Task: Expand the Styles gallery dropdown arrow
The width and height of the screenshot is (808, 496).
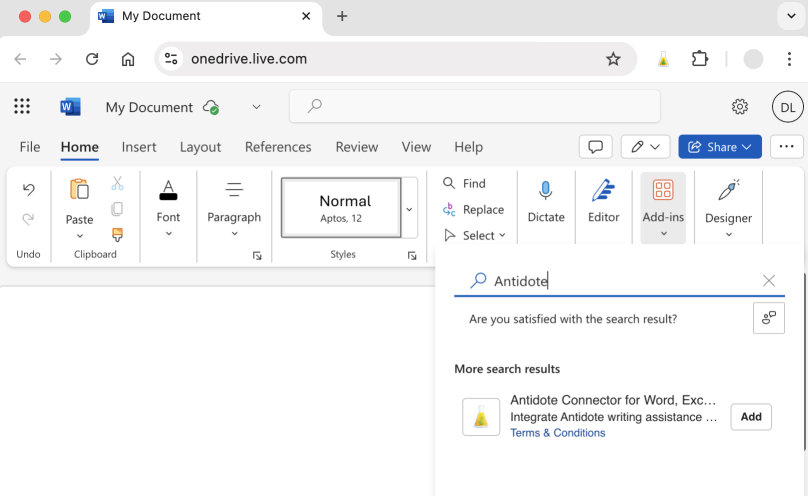Action: [x=409, y=209]
